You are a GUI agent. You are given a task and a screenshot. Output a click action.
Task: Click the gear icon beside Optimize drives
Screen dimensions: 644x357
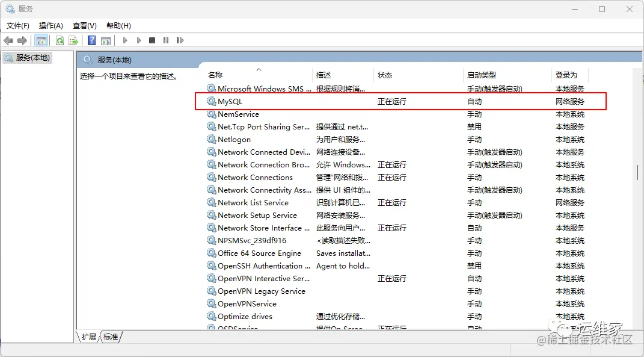pos(212,316)
